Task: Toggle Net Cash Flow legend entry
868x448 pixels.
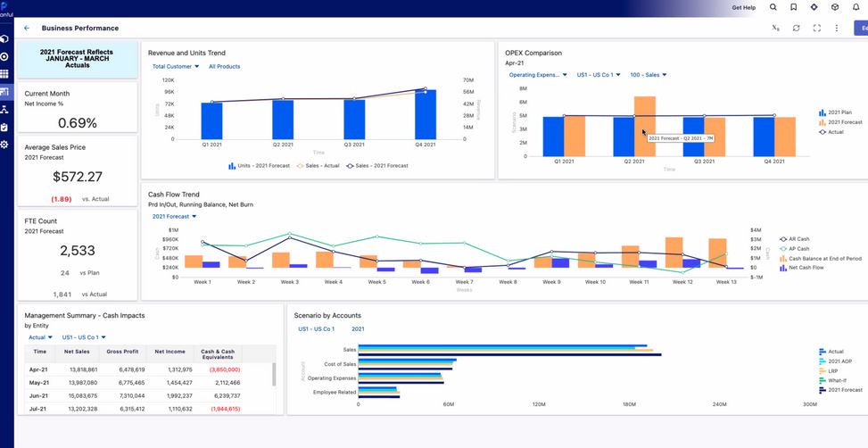Action: [802, 268]
